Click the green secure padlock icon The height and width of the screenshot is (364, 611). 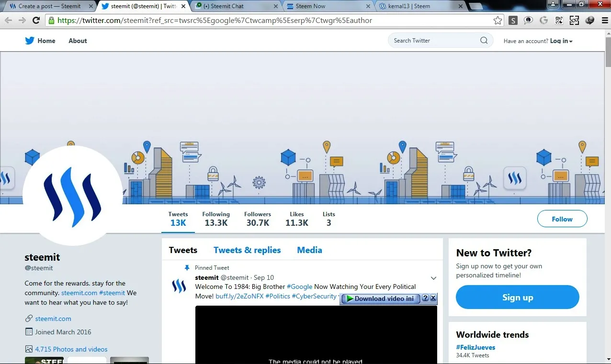coord(51,21)
